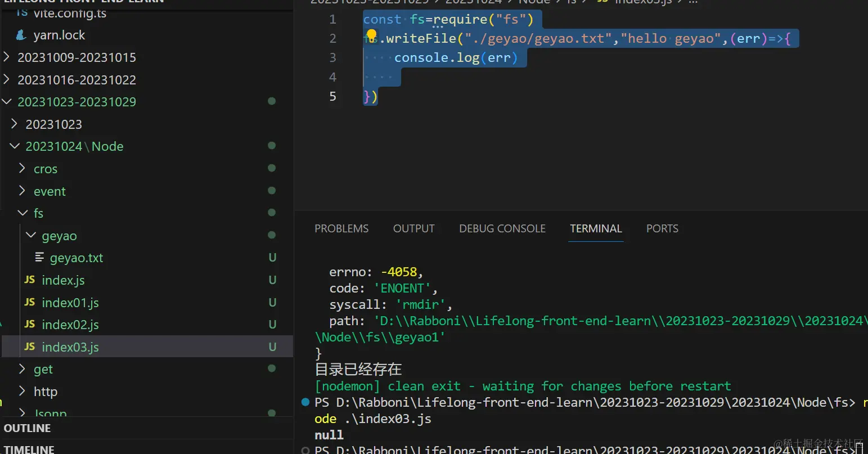Open the DEBUG CONSOLE tab

pos(502,228)
